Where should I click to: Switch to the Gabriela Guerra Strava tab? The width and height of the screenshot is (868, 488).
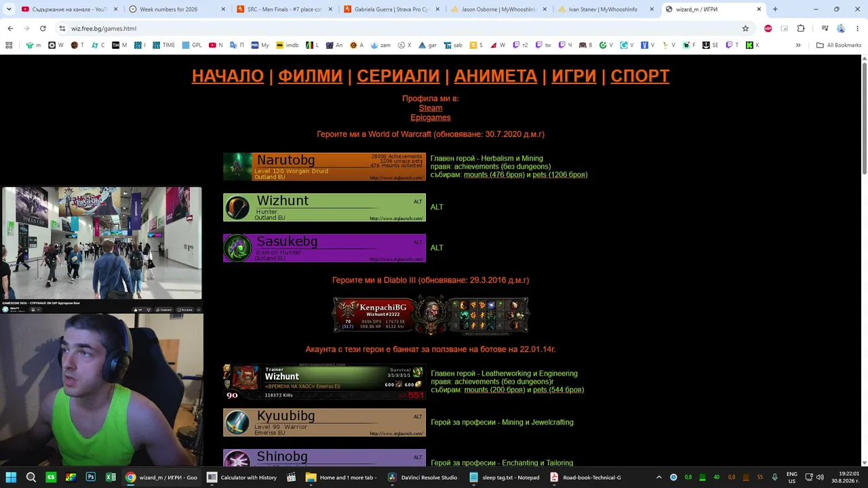pyautogui.click(x=391, y=9)
